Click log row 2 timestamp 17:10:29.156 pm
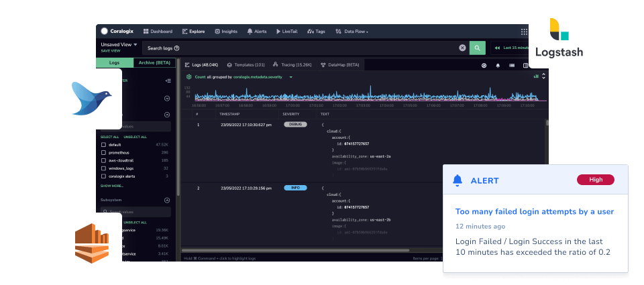 [x=246, y=188]
